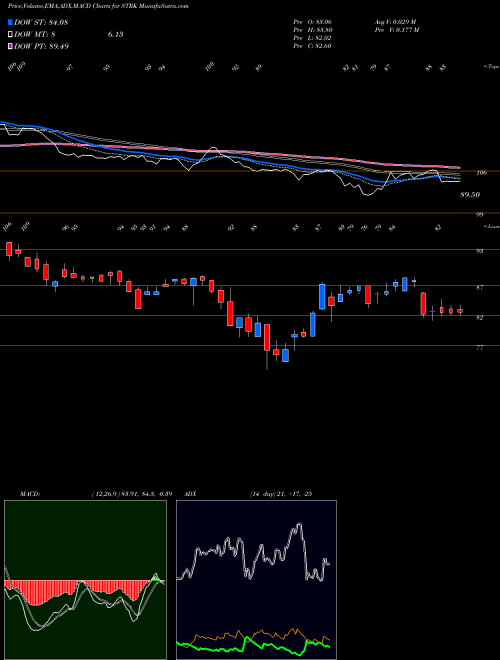Click the 'Pre H: 83.80' high value
The width and height of the screenshot is (500, 660).
pyautogui.click(x=313, y=30)
